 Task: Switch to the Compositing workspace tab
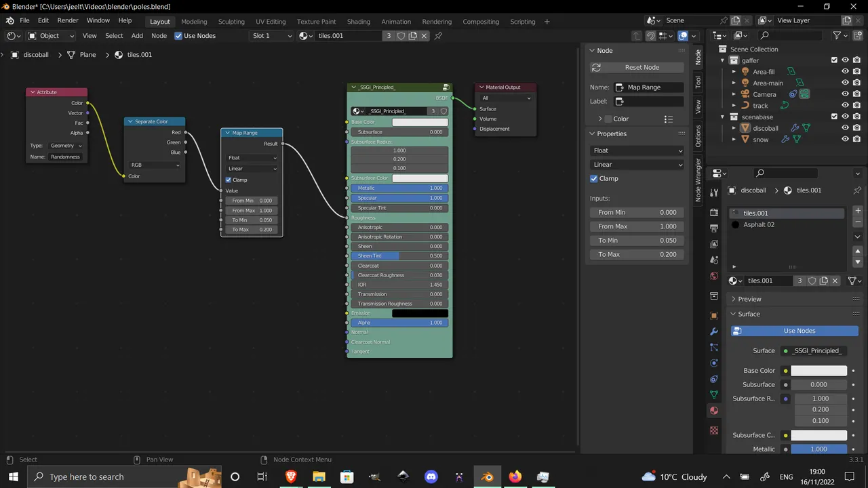pos(481,22)
